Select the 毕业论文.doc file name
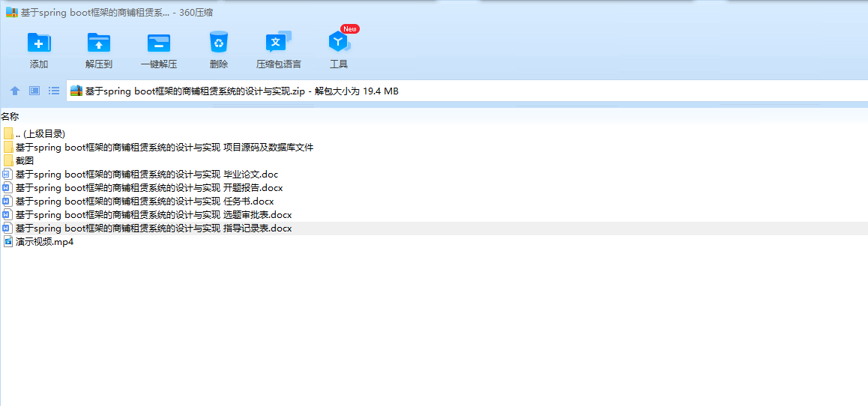 coord(147,175)
